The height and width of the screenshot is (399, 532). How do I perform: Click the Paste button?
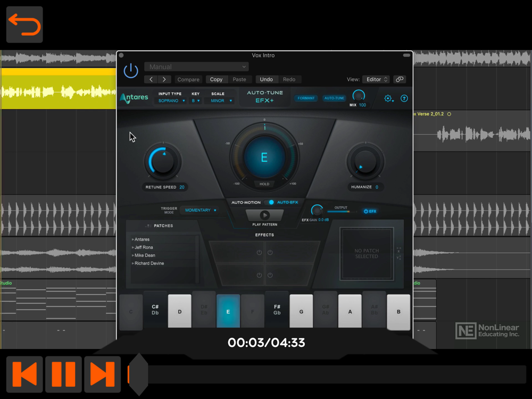pyautogui.click(x=239, y=79)
